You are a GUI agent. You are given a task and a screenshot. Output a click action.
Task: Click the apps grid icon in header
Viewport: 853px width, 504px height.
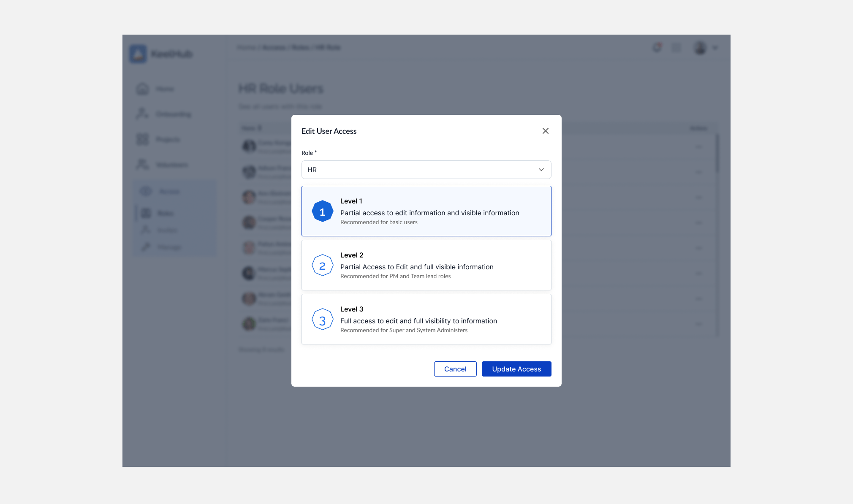[x=676, y=48]
